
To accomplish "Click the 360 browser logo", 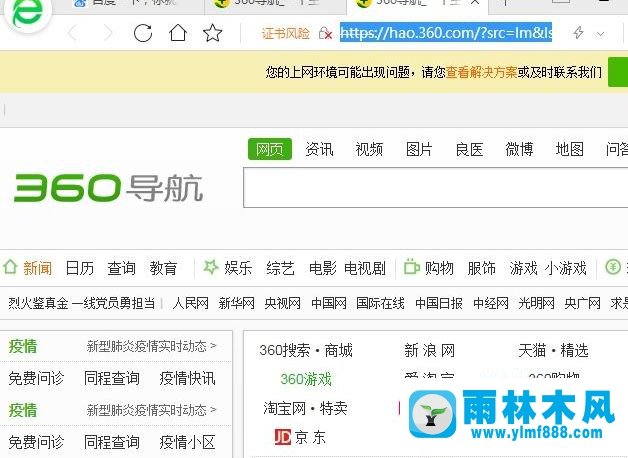I will (x=27, y=14).
